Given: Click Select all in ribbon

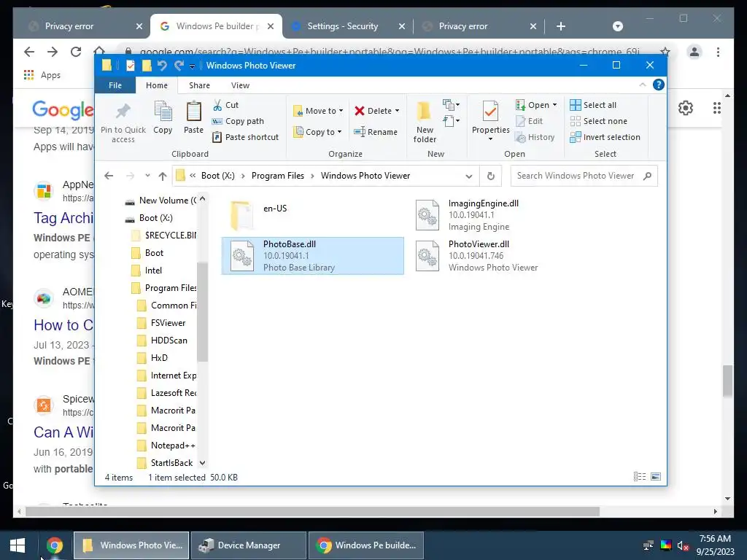Looking at the screenshot, I should coord(593,105).
